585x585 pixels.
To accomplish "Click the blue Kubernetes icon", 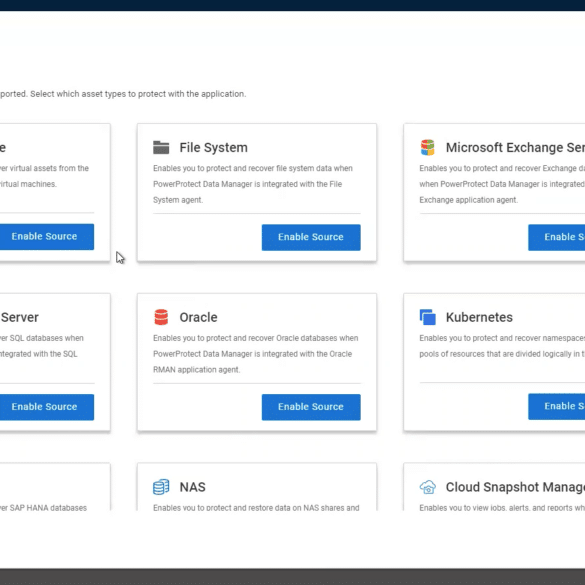I will 428,317.
